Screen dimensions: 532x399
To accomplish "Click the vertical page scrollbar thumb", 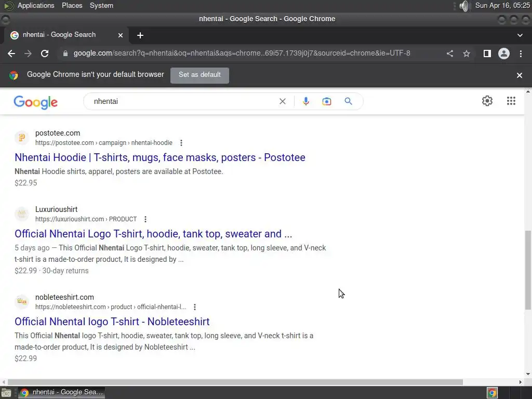I will [x=528, y=270].
